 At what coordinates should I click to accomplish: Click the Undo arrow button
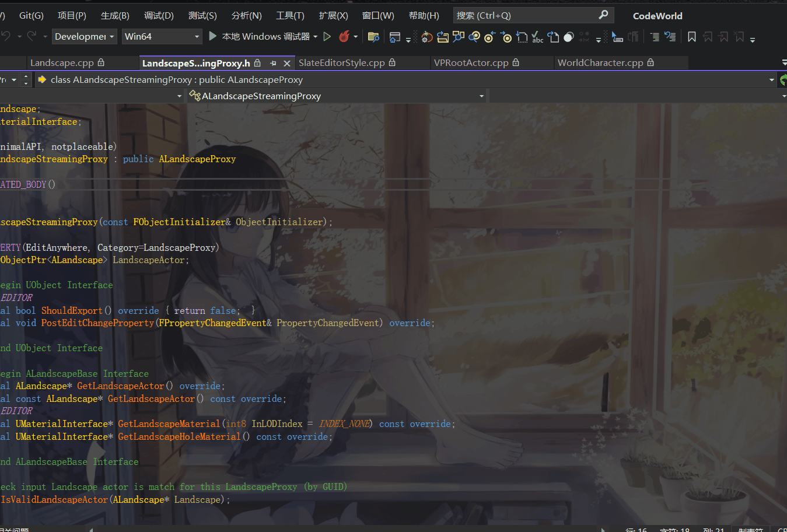6,36
